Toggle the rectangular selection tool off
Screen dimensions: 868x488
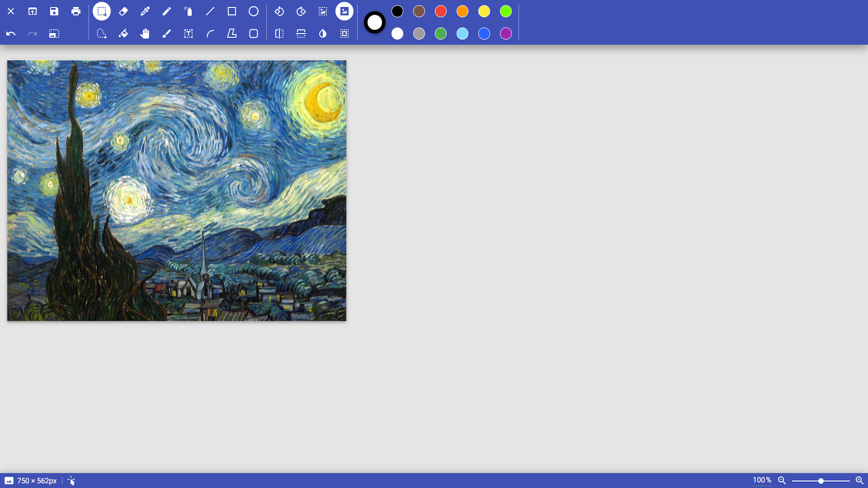102,11
